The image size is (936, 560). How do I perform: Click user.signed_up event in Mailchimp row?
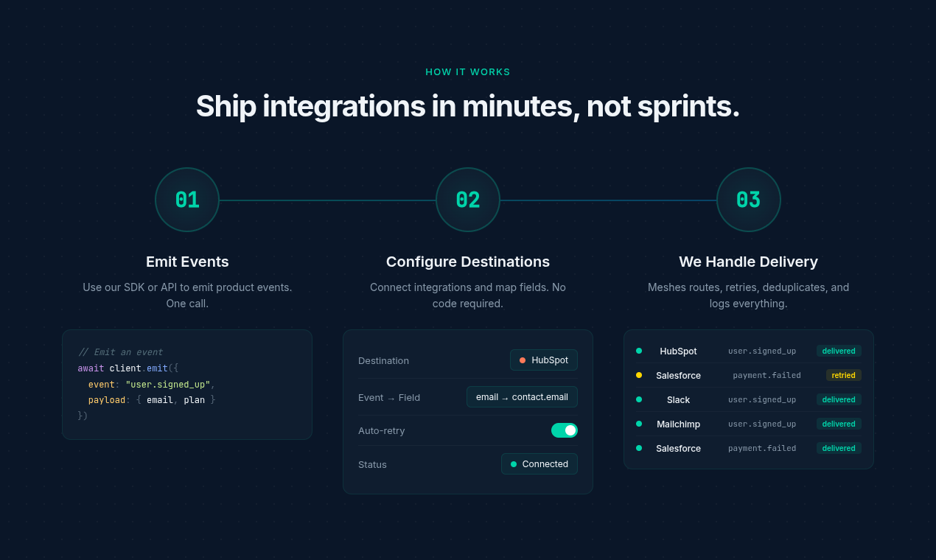coord(762,424)
